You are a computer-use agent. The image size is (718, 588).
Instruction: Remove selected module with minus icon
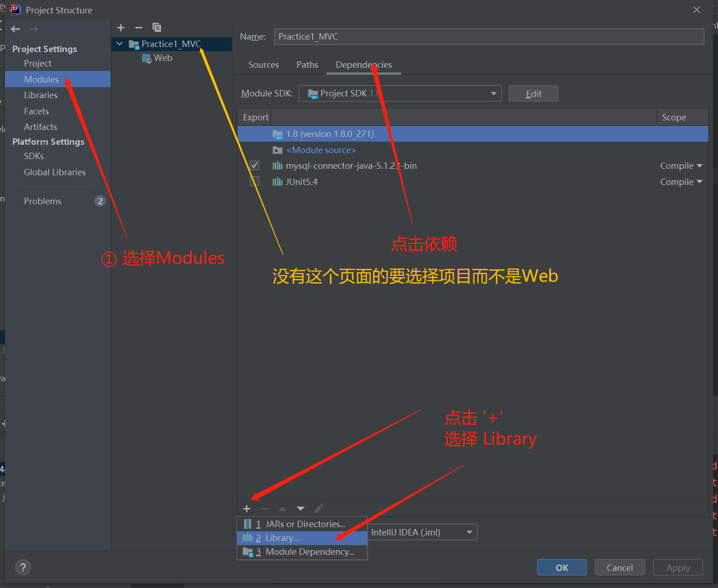(x=139, y=28)
